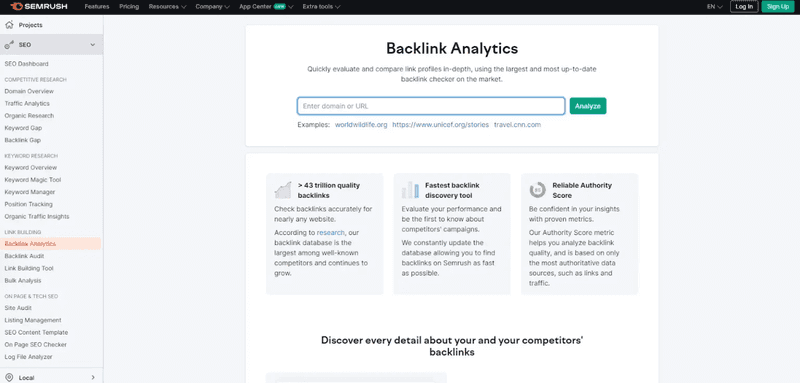Click the fastest backlink discovery bar icon
This screenshot has height=383, width=800.
tap(410, 190)
